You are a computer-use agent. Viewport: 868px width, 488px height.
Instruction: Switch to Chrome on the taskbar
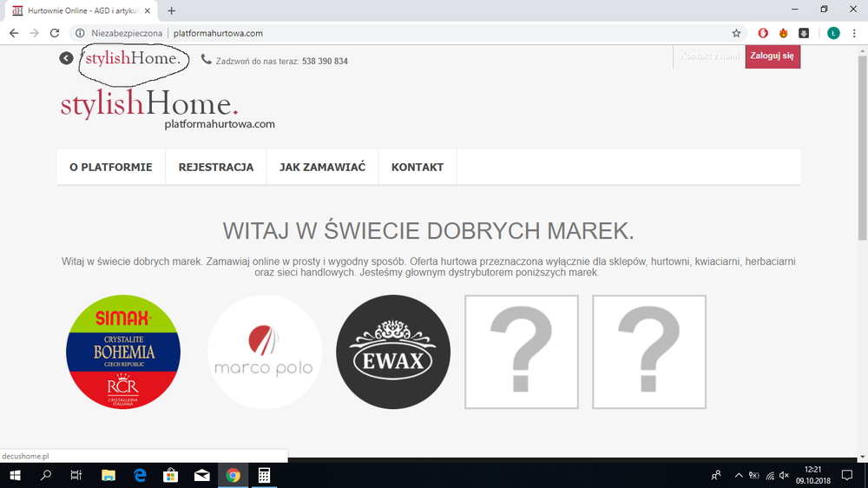pos(233,475)
